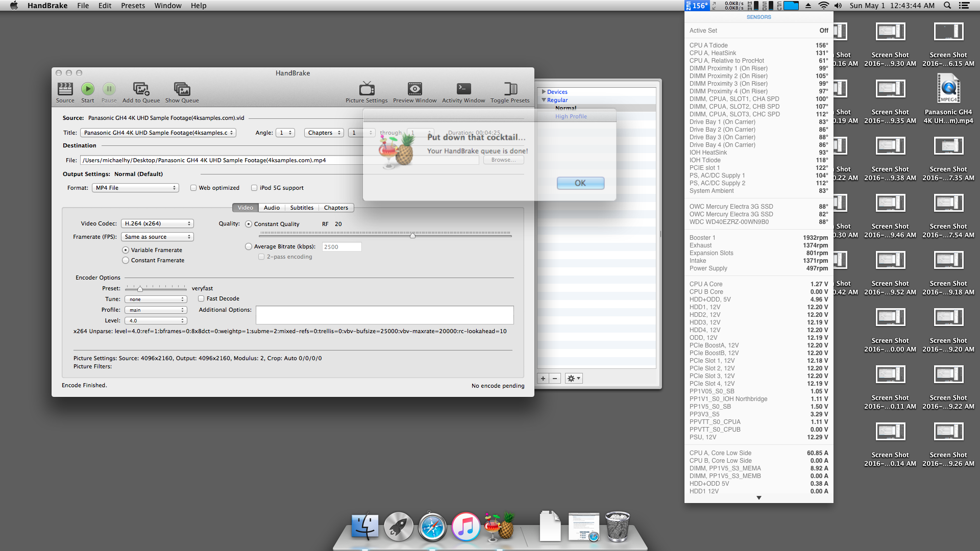980x551 pixels.
Task: Open the Activity Window
Action: 463,92
